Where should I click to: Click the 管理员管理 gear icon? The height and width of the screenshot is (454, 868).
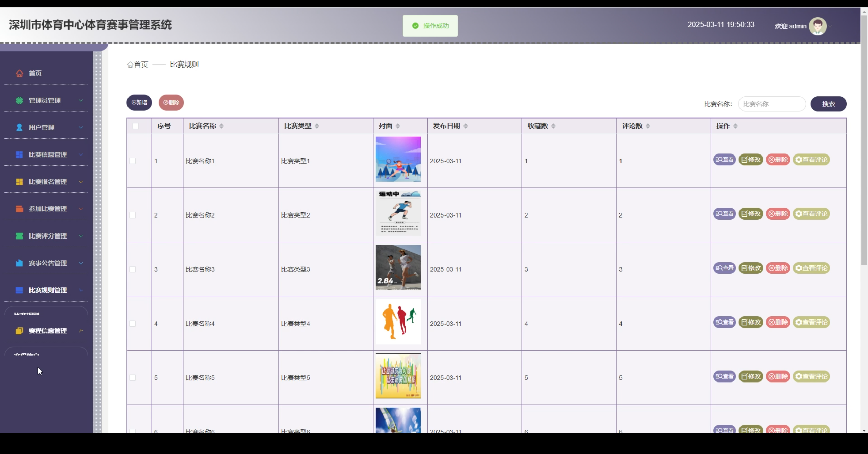pos(19,100)
